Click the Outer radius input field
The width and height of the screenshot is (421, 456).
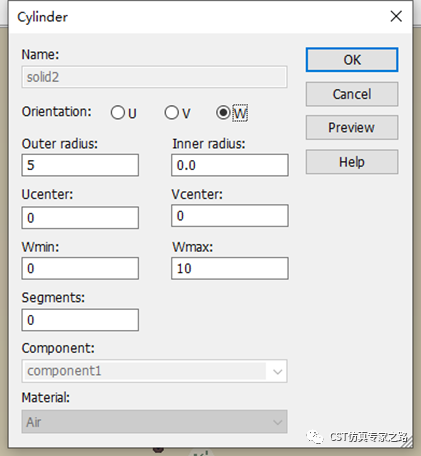80,165
